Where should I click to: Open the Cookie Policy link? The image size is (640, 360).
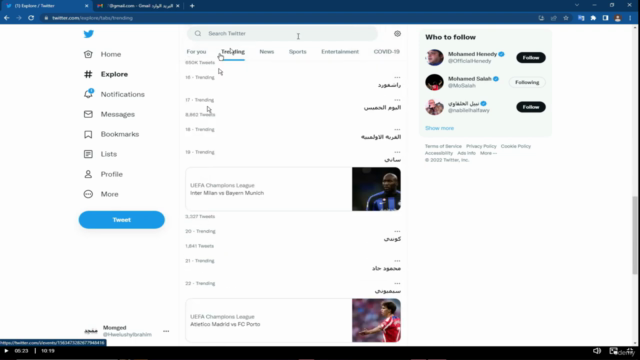pyautogui.click(x=516, y=146)
